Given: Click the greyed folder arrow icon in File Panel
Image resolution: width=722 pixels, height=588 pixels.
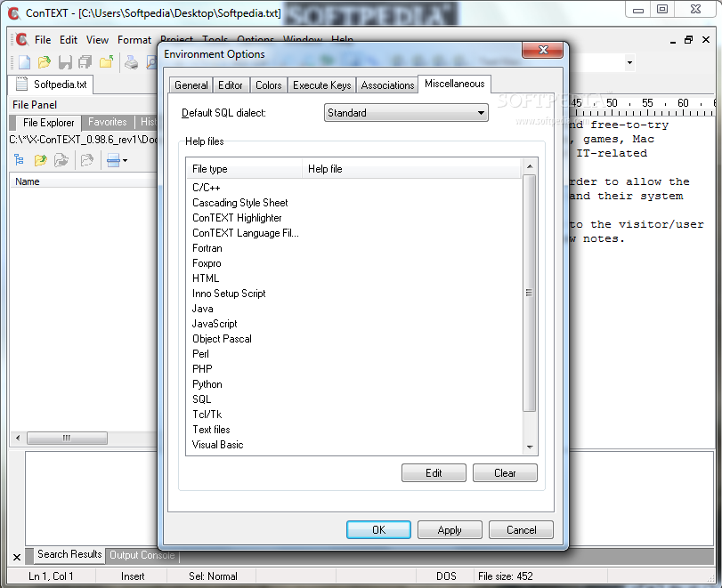Looking at the screenshot, I should 61,160.
